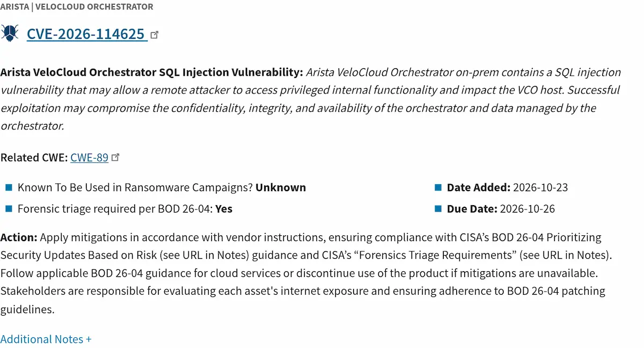Expand the Additional Notes section
Screen dimensions: 644x348
tap(46, 339)
